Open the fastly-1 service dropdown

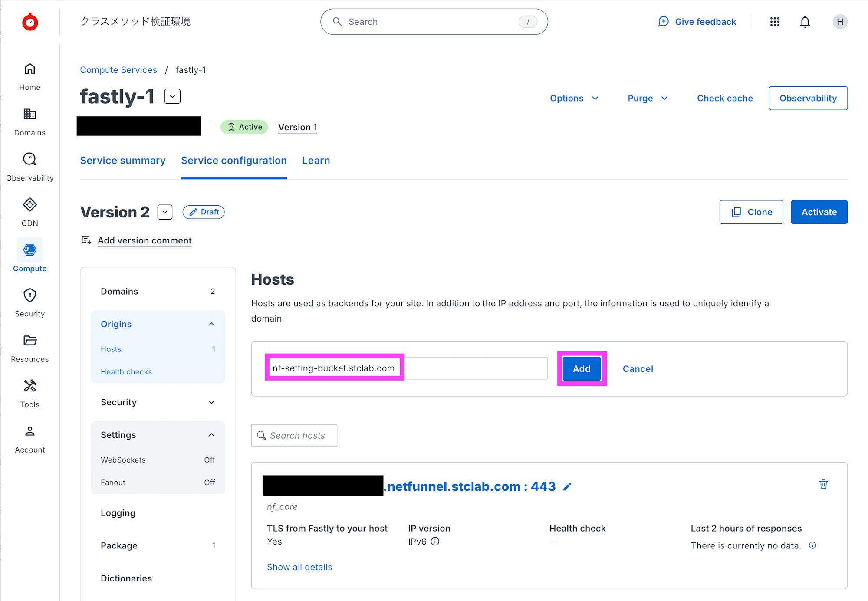point(172,96)
